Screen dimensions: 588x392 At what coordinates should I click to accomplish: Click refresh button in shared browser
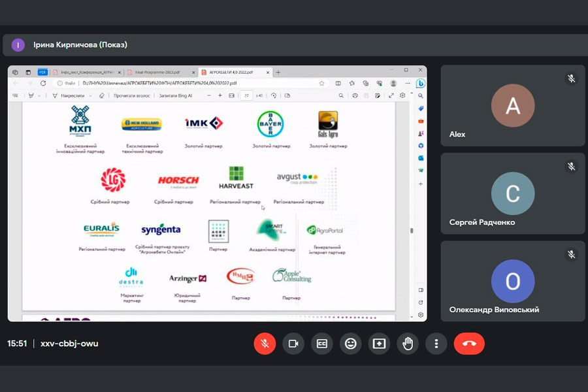43,84
